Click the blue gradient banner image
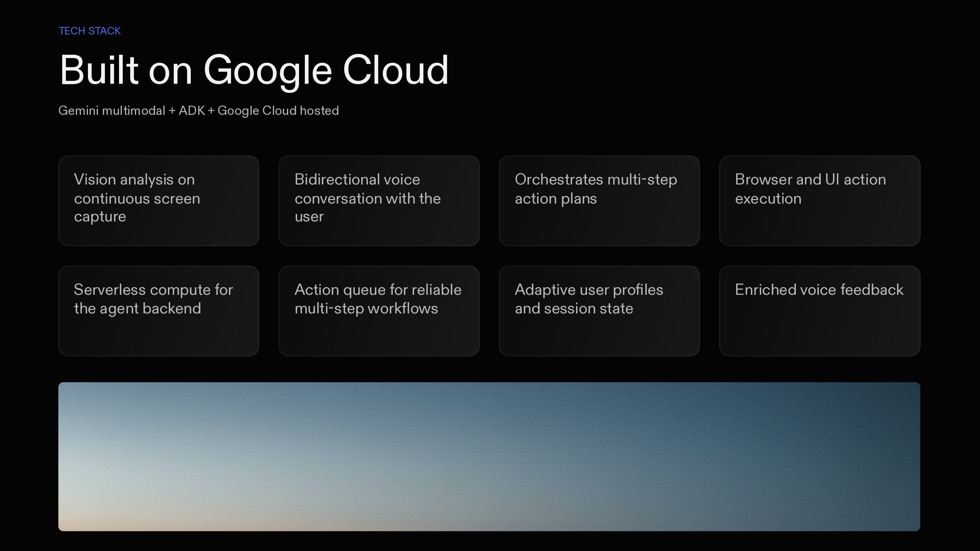This screenshot has width=980, height=551. click(489, 456)
